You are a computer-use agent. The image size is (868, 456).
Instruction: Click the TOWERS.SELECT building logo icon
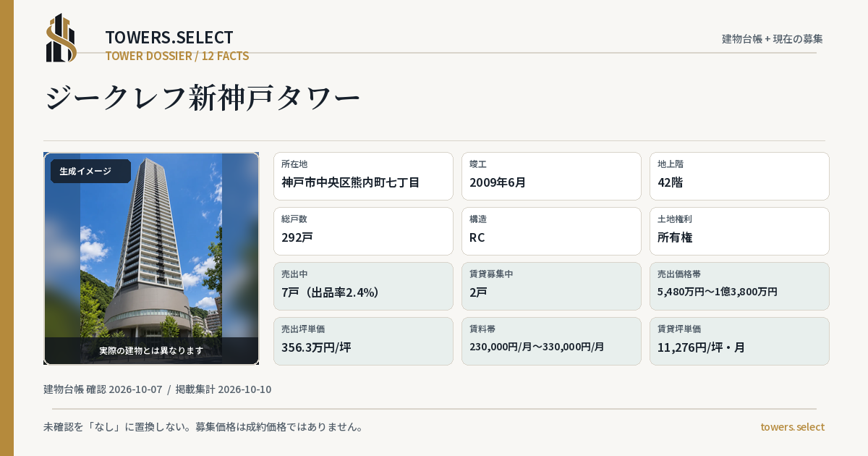tap(61, 38)
